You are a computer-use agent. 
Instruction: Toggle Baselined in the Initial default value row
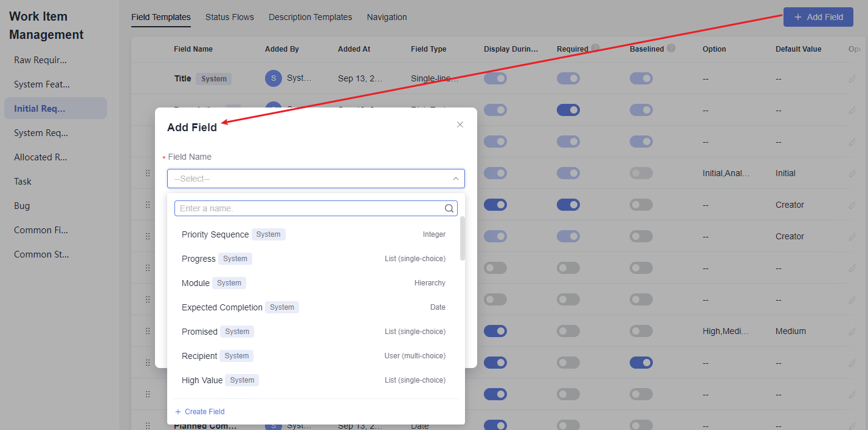(x=641, y=173)
